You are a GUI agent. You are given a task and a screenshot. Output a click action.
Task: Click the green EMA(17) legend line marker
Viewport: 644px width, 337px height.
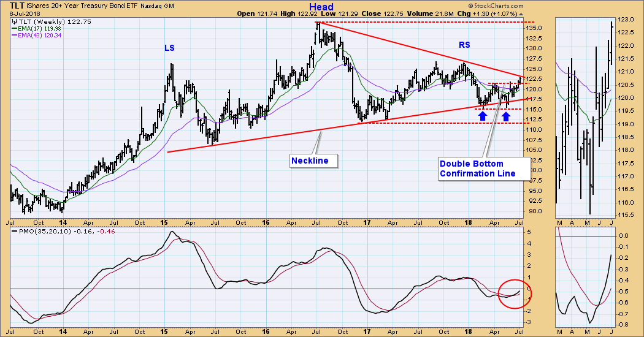coord(14,29)
